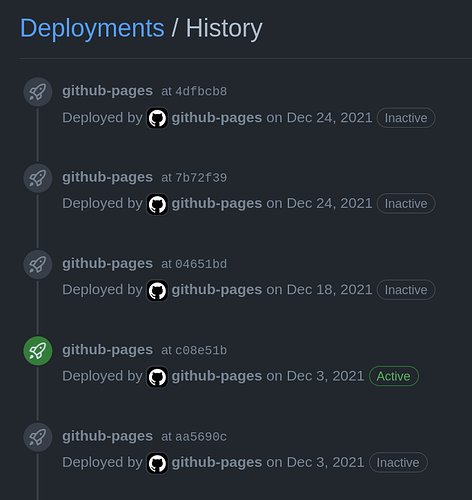Click Inactive badge on 7b72f39 deployment
This screenshot has width=472, height=500.
pyautogui.click(x=406, y=204)
